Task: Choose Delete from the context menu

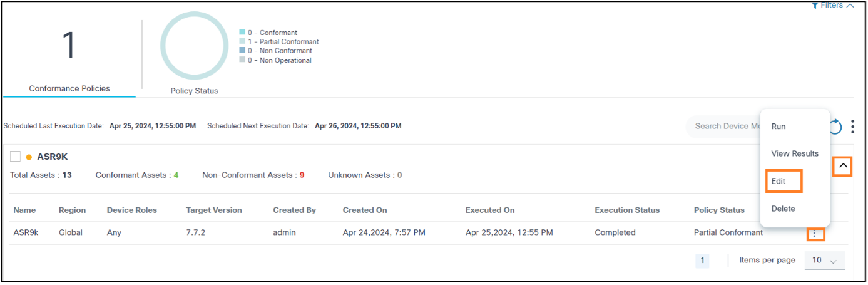Action: (x=783, y=209)
